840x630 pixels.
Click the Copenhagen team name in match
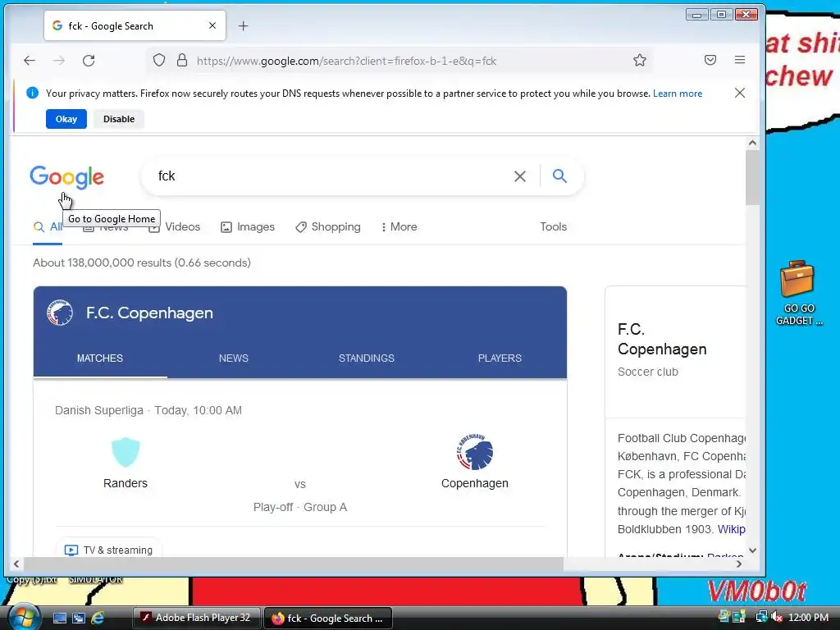[x=475, y=483]
